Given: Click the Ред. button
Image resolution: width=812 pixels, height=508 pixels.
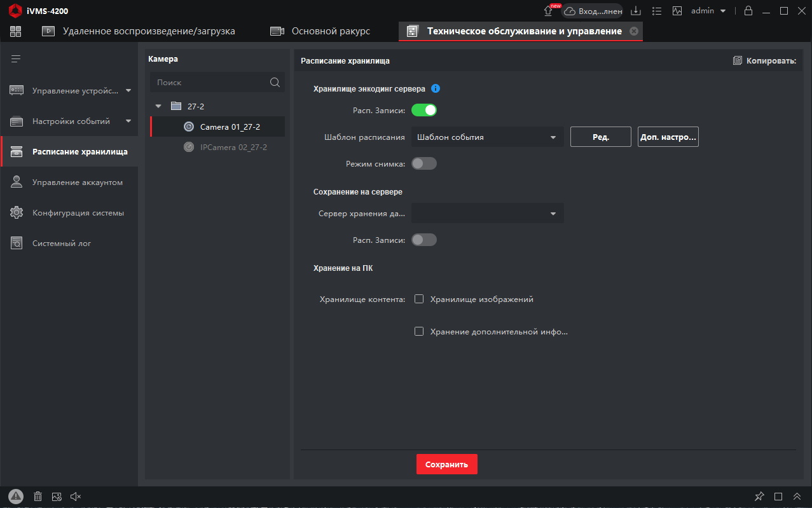Looking at the screenshot, I should pyautogui.click(x=601, y=137).
